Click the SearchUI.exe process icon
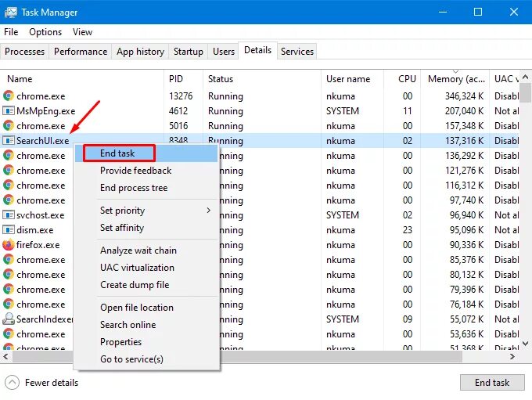The height and width of the screenshot is (400, 532). tap(9, 140)
